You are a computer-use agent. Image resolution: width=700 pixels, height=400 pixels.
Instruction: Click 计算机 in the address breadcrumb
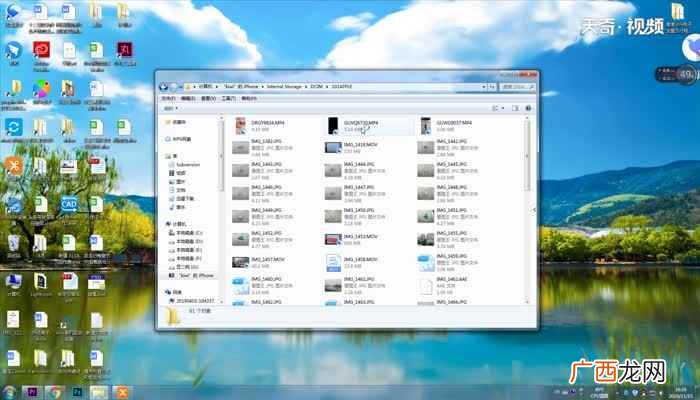(x=205, y=87)
